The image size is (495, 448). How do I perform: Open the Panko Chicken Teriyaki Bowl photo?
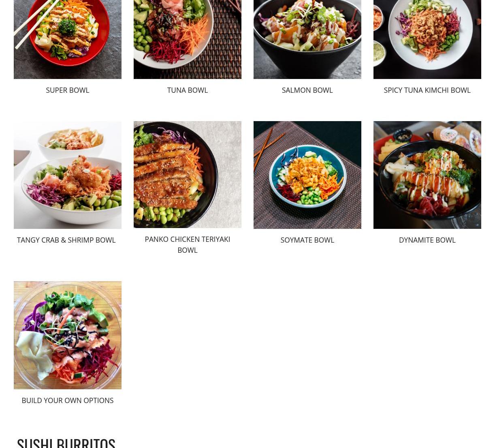pos(188,175)
